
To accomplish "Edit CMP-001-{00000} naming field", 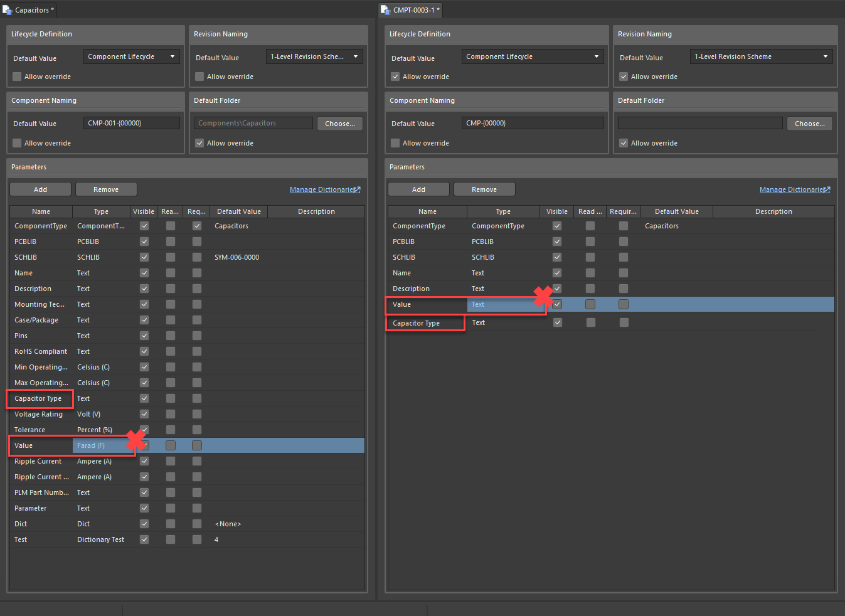I will tap(132, 123).
